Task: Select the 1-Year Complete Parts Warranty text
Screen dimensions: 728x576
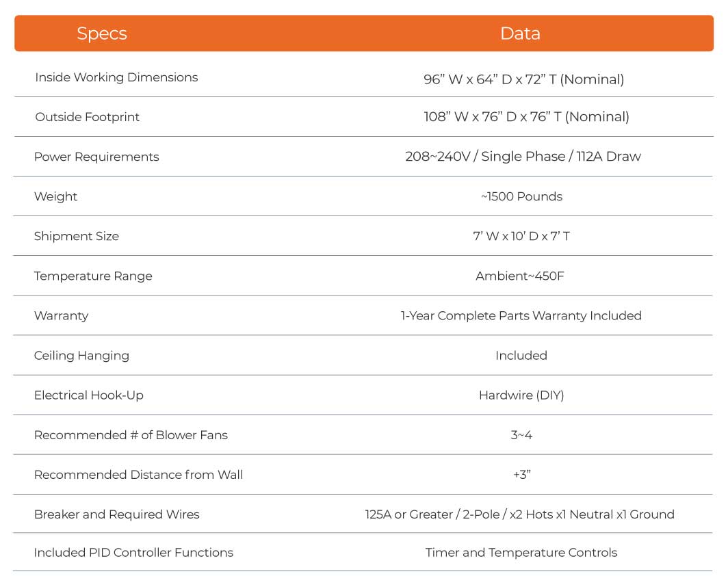Action: [521, 316]
